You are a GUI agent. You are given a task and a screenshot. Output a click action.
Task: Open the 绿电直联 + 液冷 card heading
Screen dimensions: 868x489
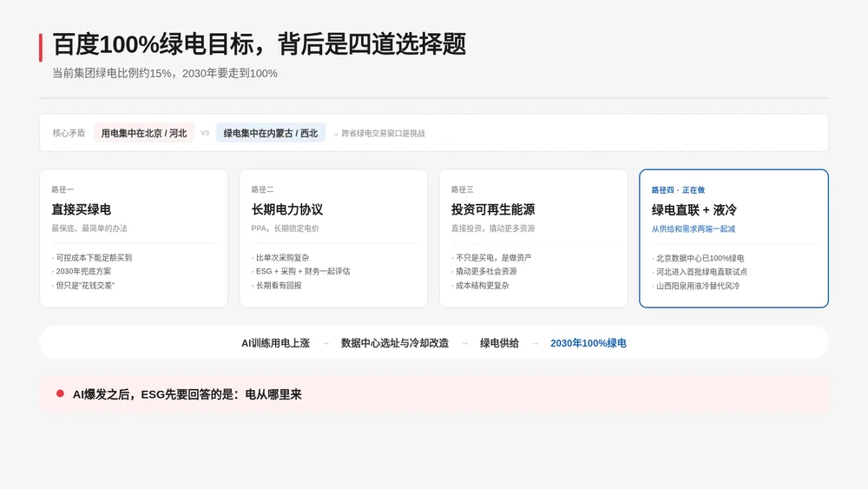point(694,210)
